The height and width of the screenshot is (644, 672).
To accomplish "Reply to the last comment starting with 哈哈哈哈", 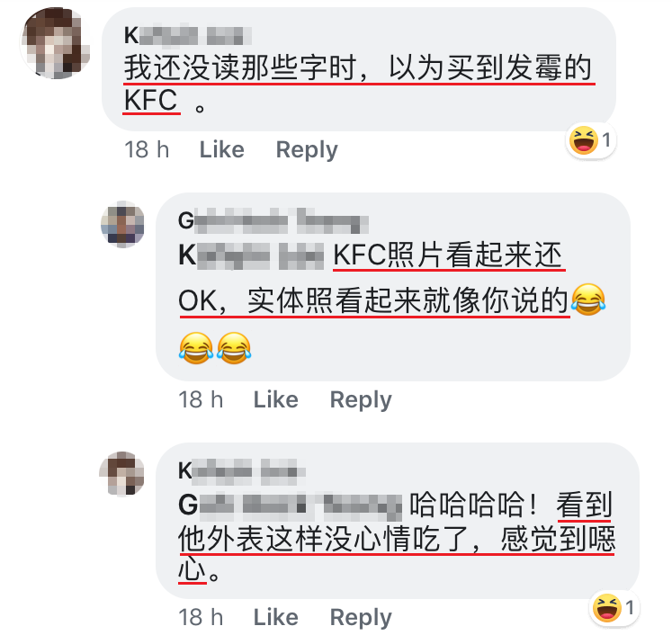I will tap(361, 617).
